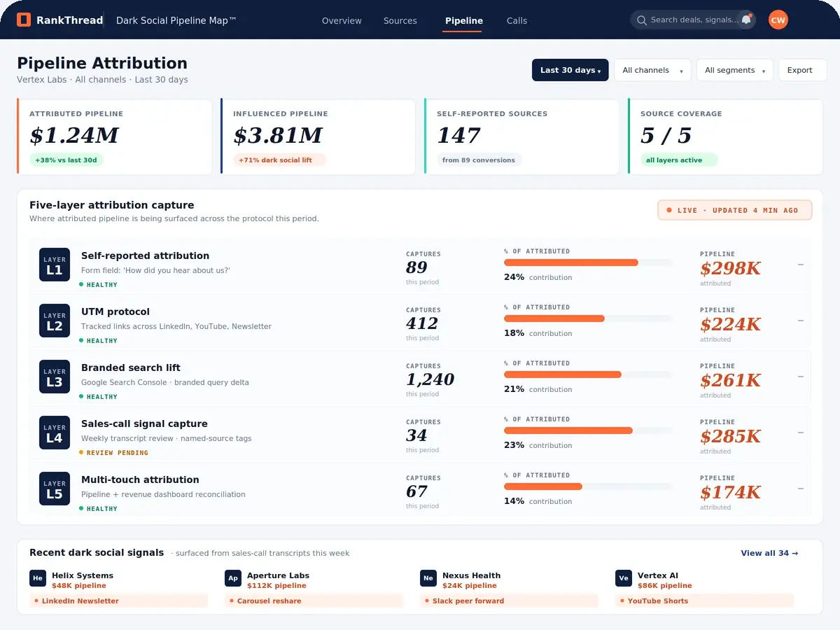The height and width of the screenshot is (630, 840).
Task: Click the Multi-touch 14% contribution bar
Action: point(588,486)
